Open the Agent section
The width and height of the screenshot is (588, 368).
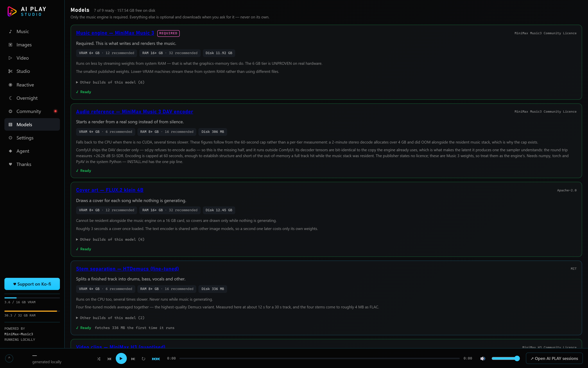tap(32, 151)
